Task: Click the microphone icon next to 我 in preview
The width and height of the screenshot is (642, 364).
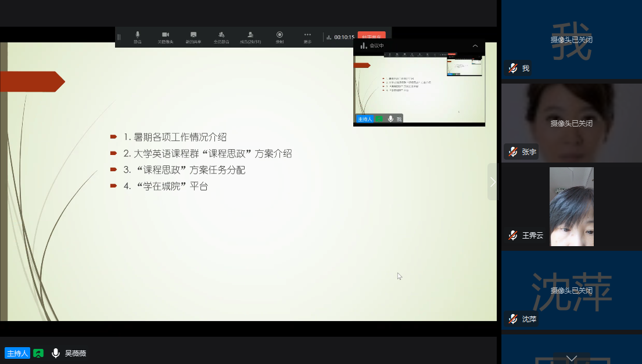Action: tap(391, 119)
